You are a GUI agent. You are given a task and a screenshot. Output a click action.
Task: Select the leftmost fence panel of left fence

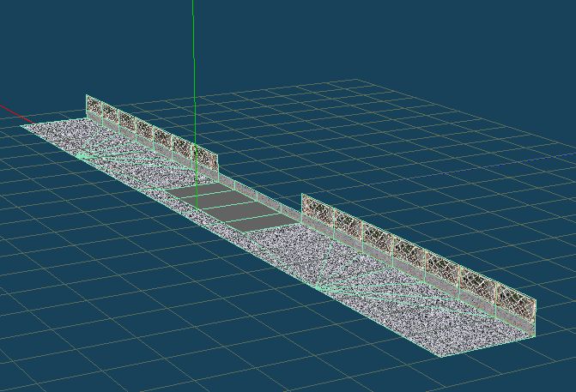click(94, 109)
